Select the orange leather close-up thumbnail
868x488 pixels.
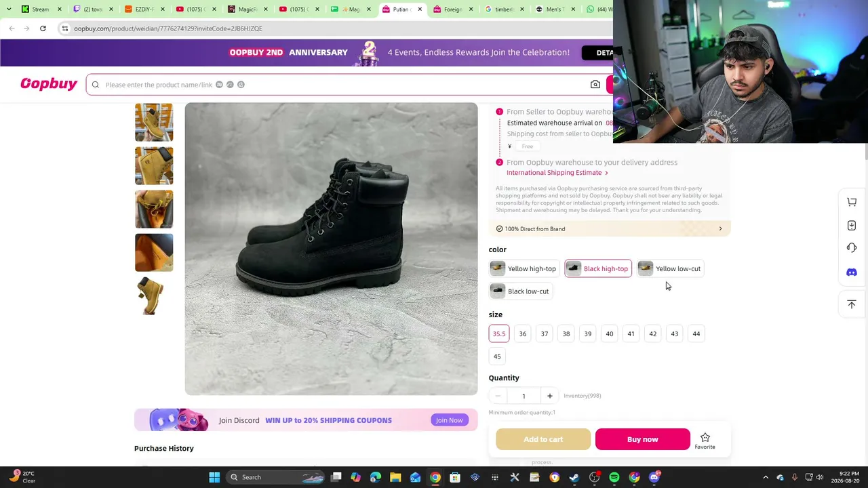[x=154, y=253]
